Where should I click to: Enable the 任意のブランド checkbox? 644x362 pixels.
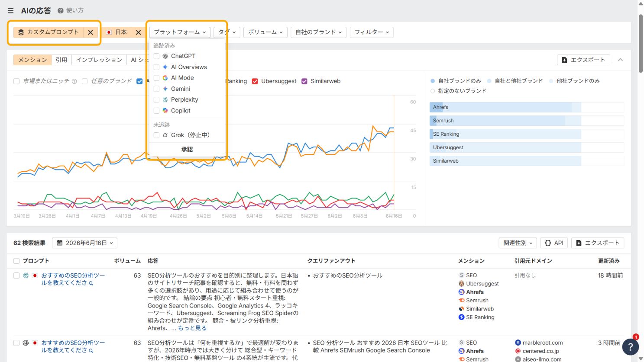(x=84, y=81)
